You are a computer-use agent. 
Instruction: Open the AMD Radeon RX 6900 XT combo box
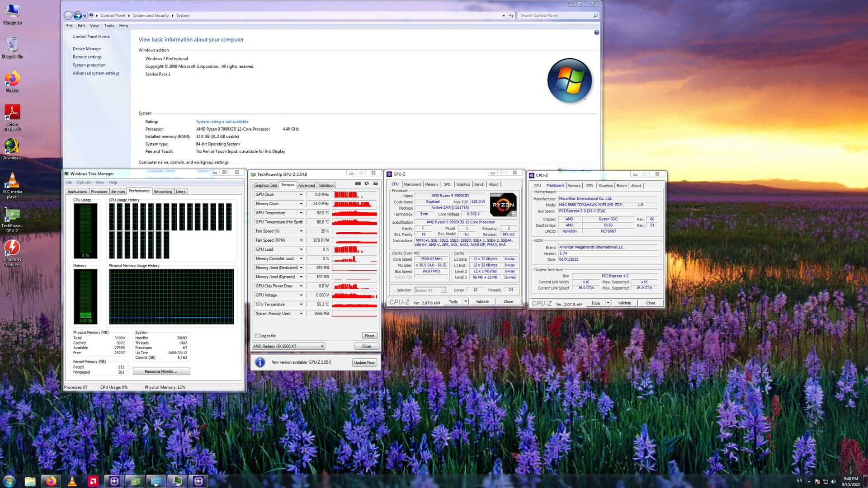(288, 346)
